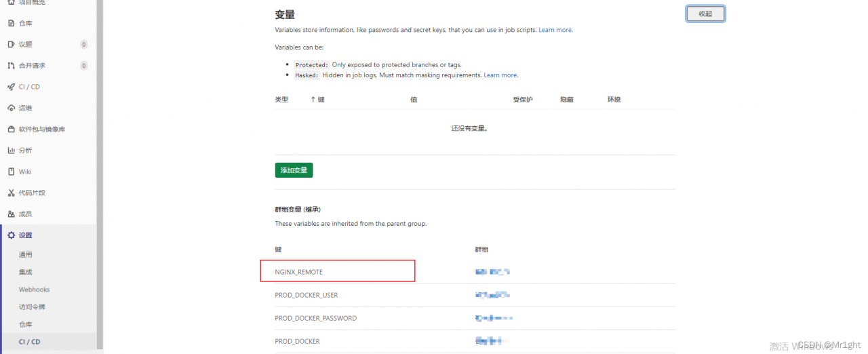Select the 通用 settings submenu item

pos(25,254)
